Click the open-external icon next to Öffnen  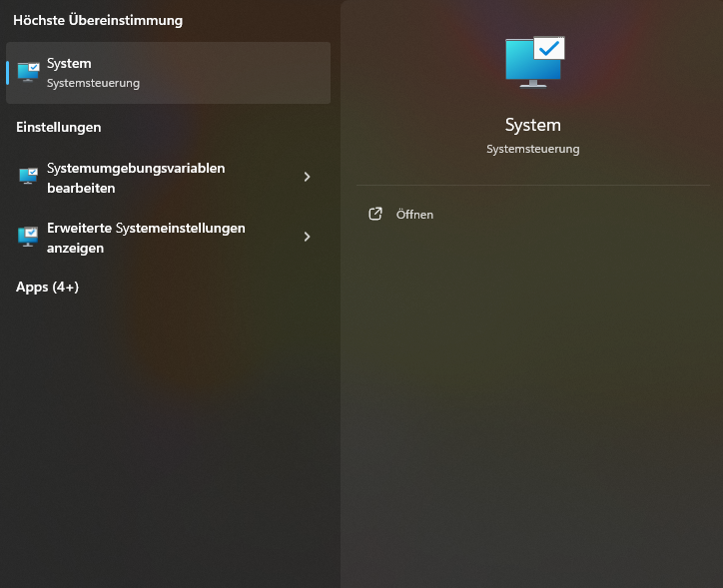(x=375, y=214)
